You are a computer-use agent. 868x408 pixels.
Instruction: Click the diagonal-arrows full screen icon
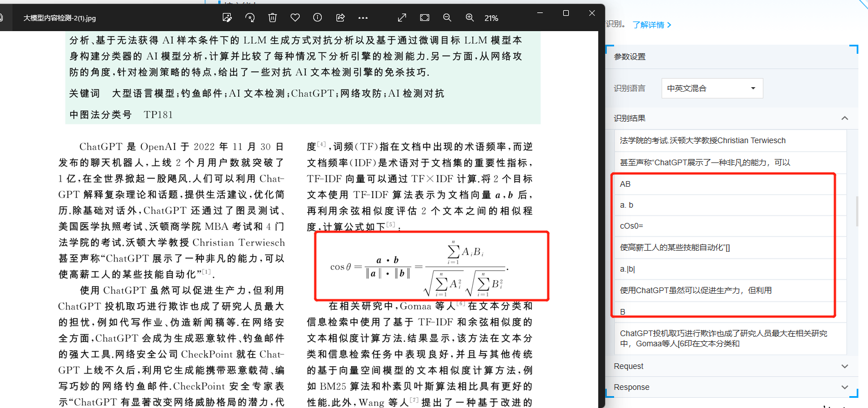click(402, 18)
